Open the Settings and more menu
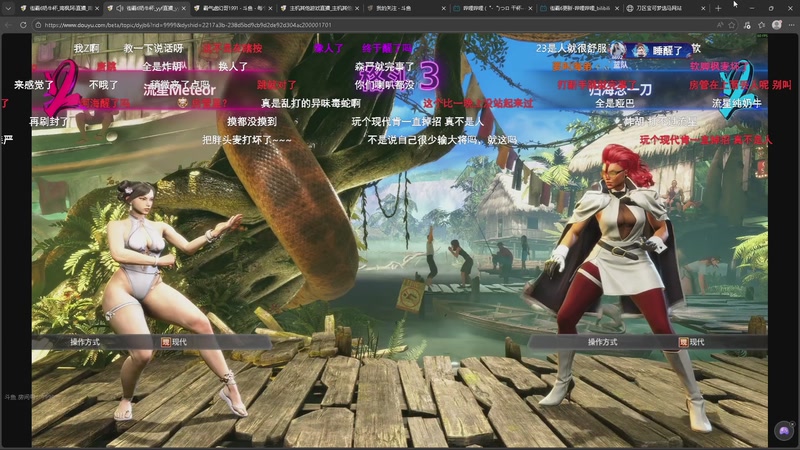This screenshot has width=800, height=450. point(791,24)
